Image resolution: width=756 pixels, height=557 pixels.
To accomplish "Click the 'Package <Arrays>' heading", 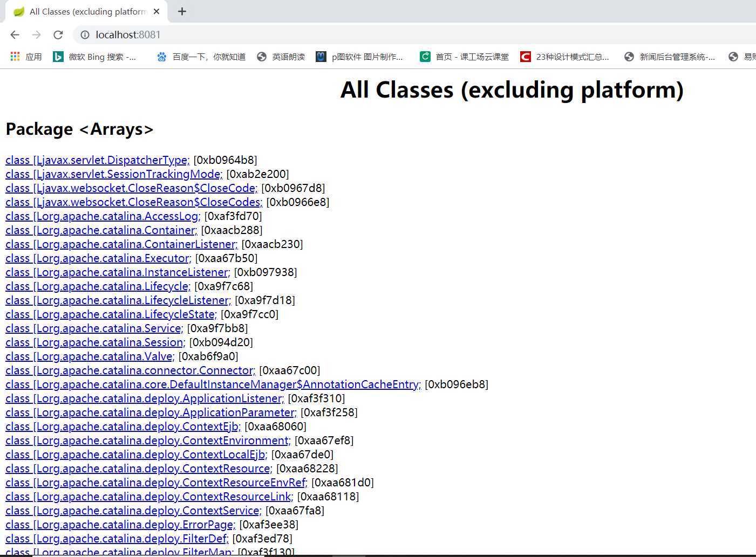I will coord(80,129).
